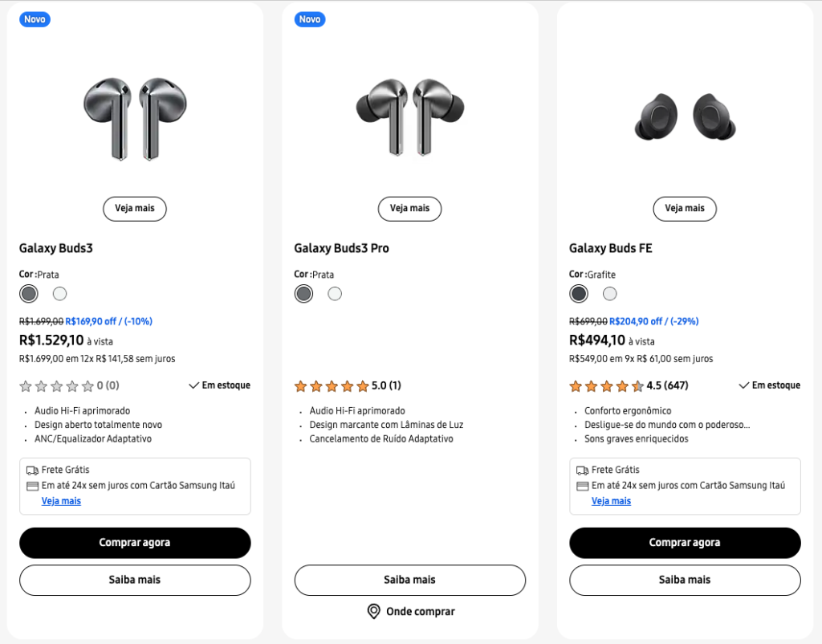Viewport: 822px width, 644px height.
Task: Expand Veja mais shipping info on Galaxy Buds FE
Action: click(611, 500)
